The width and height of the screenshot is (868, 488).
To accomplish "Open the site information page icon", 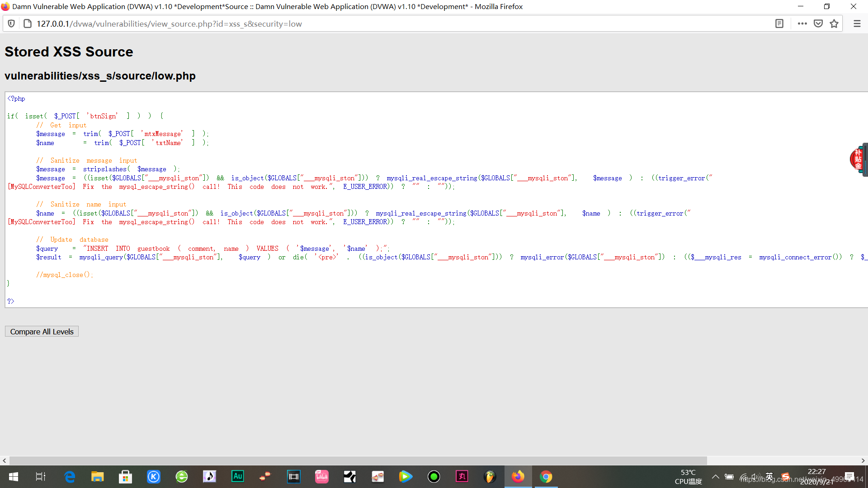I will [27, 23].
